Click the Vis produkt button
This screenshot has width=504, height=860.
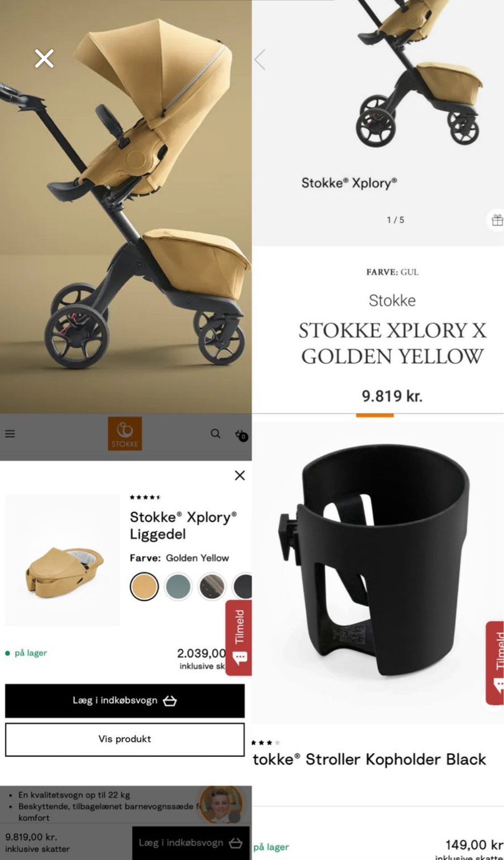125,739
